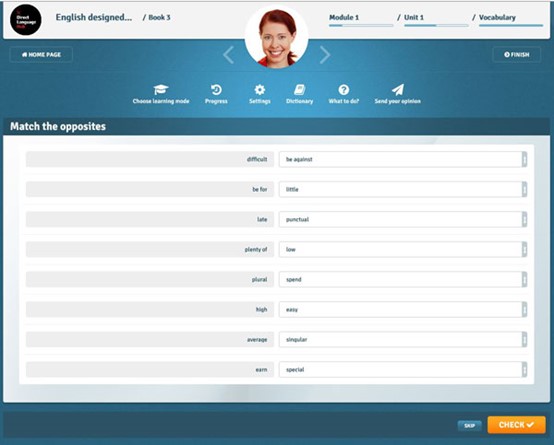The image size is (554, 445).
Task: Go to previous exercise with left arrow
Action: point(229,55)
